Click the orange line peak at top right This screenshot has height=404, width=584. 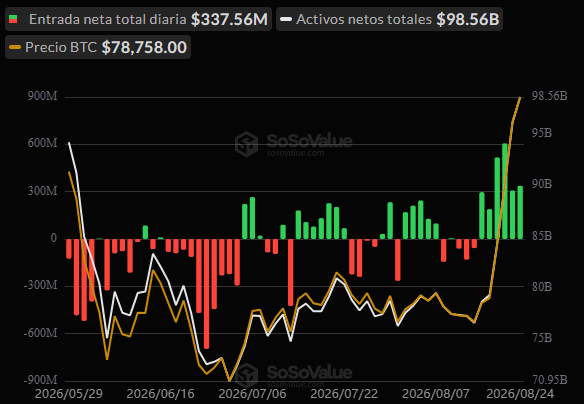(520, 98)
